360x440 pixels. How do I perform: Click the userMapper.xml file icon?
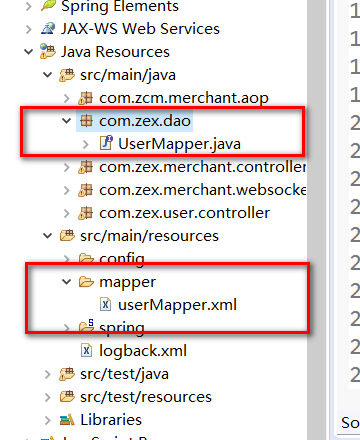coord(106,304)
